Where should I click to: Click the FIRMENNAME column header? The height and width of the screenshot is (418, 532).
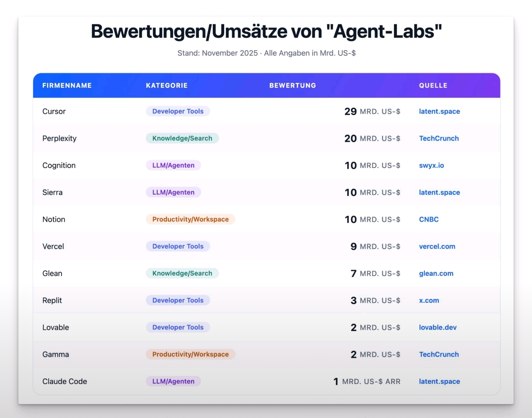[x=67, y=86]
